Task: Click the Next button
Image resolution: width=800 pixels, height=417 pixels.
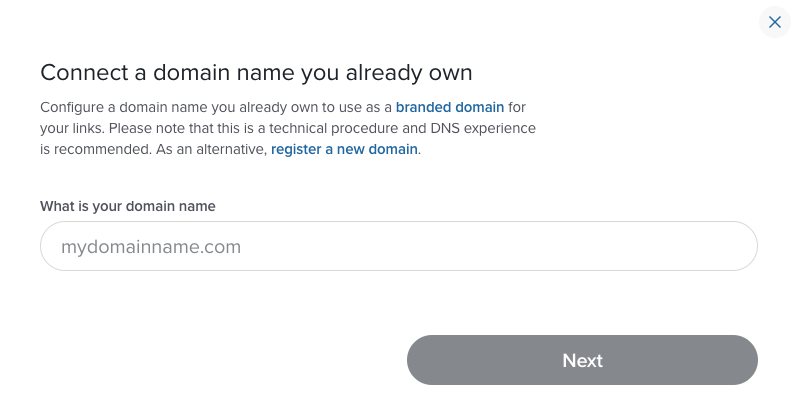Action: coord(582,360)
